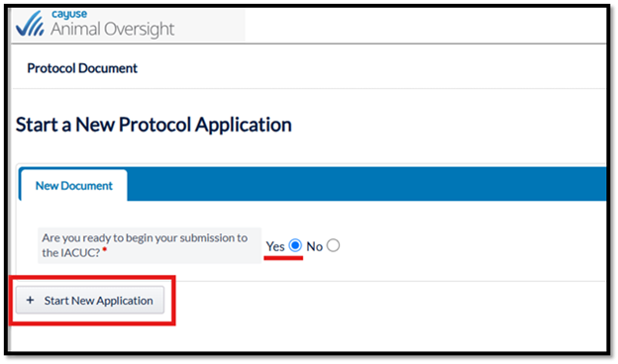This screenshot has height=364, width=618.
Task: Click the "No" label text
Action: (315, 246)
